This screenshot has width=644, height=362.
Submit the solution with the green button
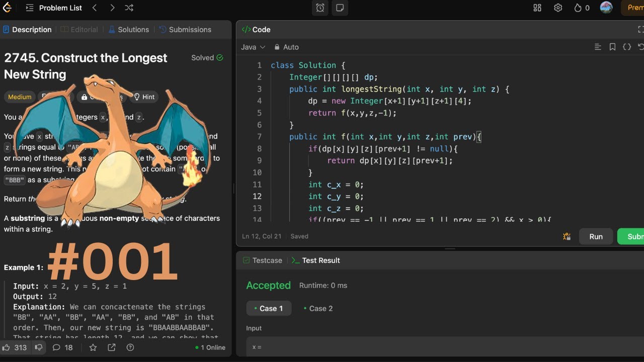[x=631, y=236]
